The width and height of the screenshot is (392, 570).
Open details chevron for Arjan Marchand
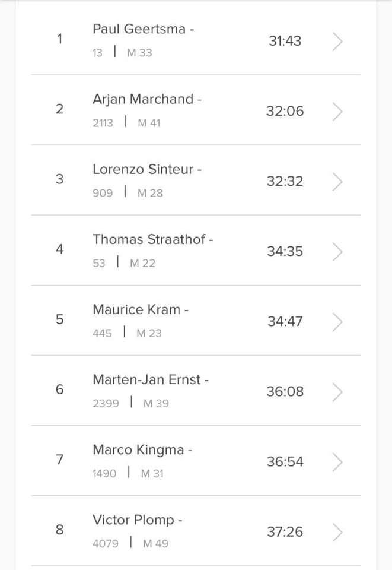(x=337, y=112)
